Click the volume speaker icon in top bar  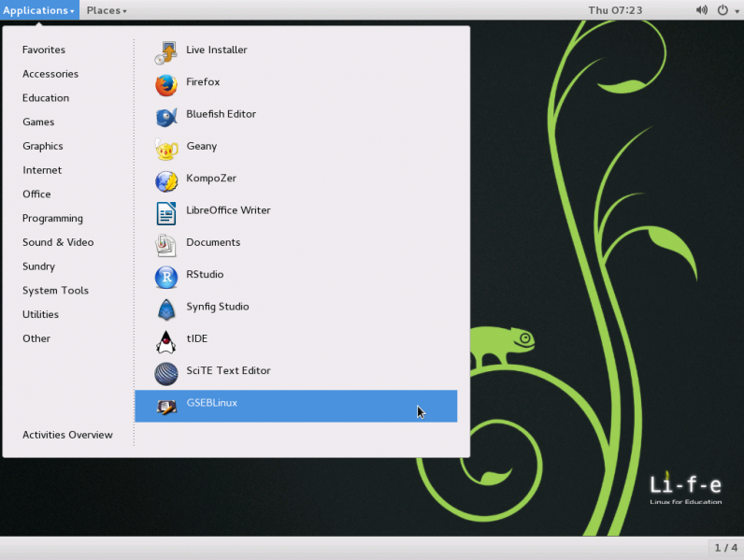click(702, 10)
